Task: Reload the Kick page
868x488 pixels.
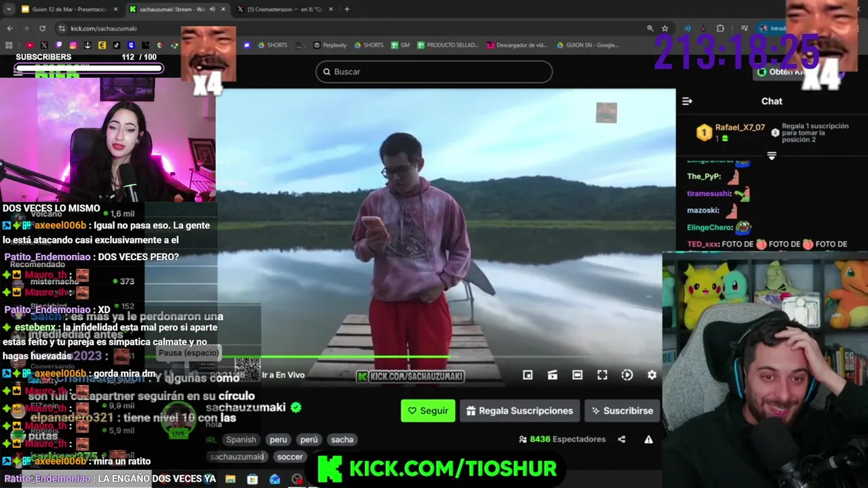Action: click(42, 28)
